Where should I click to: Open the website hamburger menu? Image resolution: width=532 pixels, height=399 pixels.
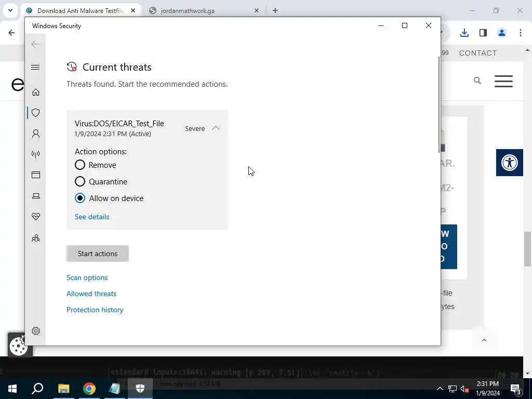(x=503, y=81)
